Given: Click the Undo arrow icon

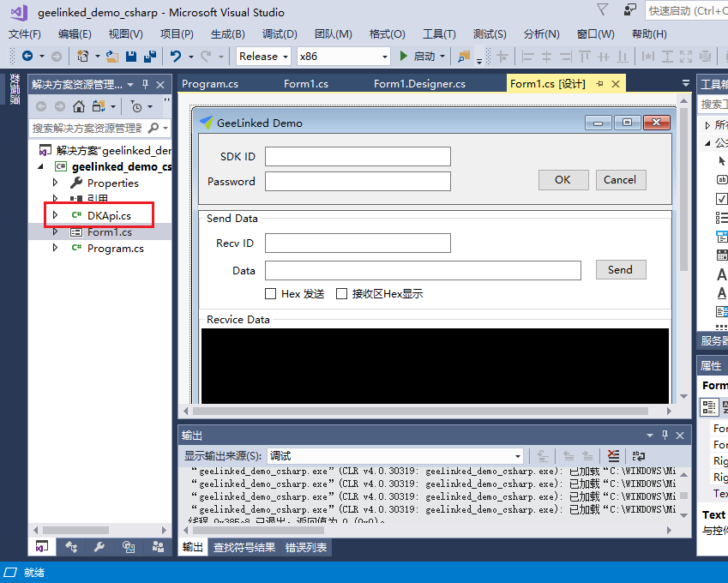Looking at the screenshot, I should 175,57.
